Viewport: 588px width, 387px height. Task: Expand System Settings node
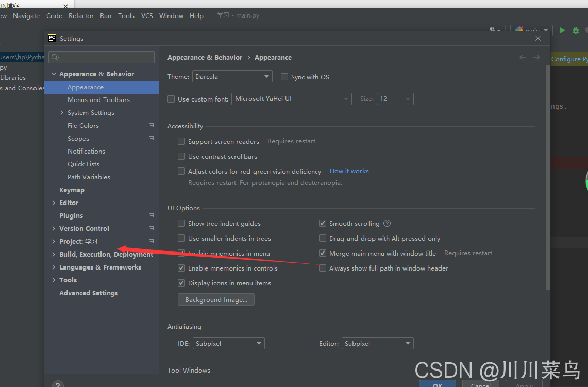tap(62, 112)
